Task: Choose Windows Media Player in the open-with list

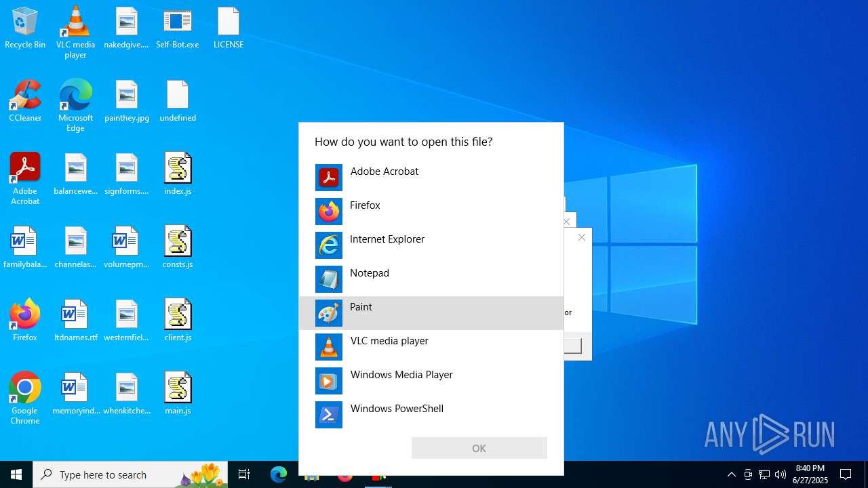Action: [431, 381]
